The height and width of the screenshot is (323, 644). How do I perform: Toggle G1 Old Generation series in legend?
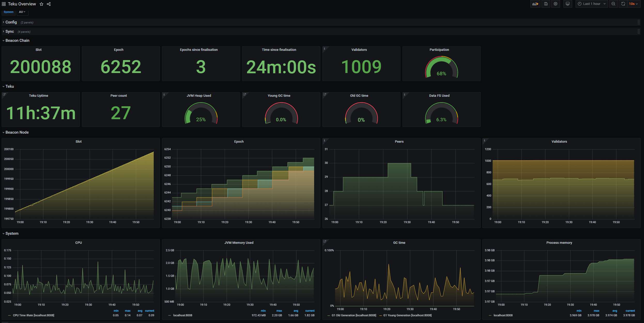pos(354,315)
